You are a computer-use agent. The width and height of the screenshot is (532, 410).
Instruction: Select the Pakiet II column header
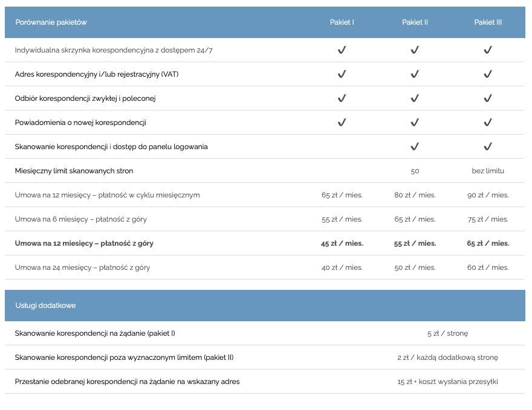415,22
